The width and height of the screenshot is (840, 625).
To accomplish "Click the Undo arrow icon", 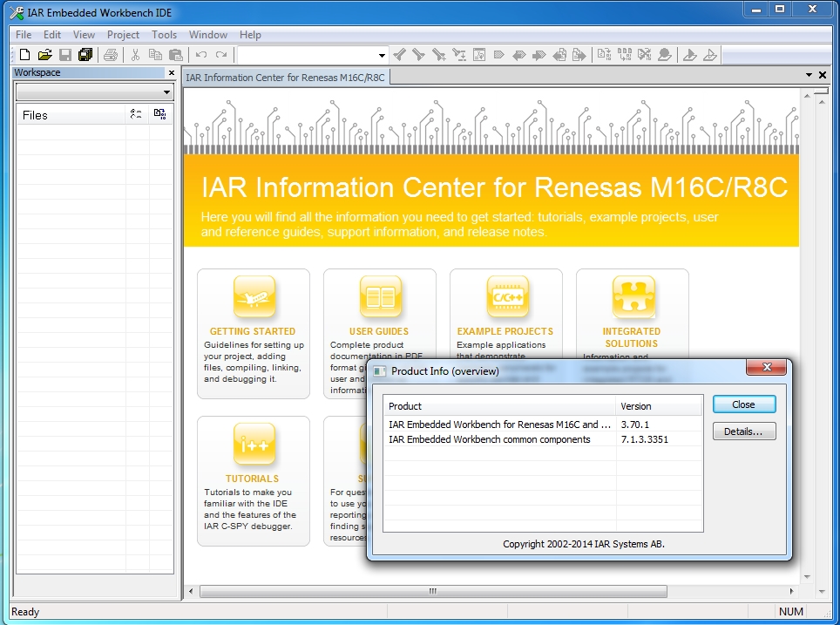I will click(201, 55).
